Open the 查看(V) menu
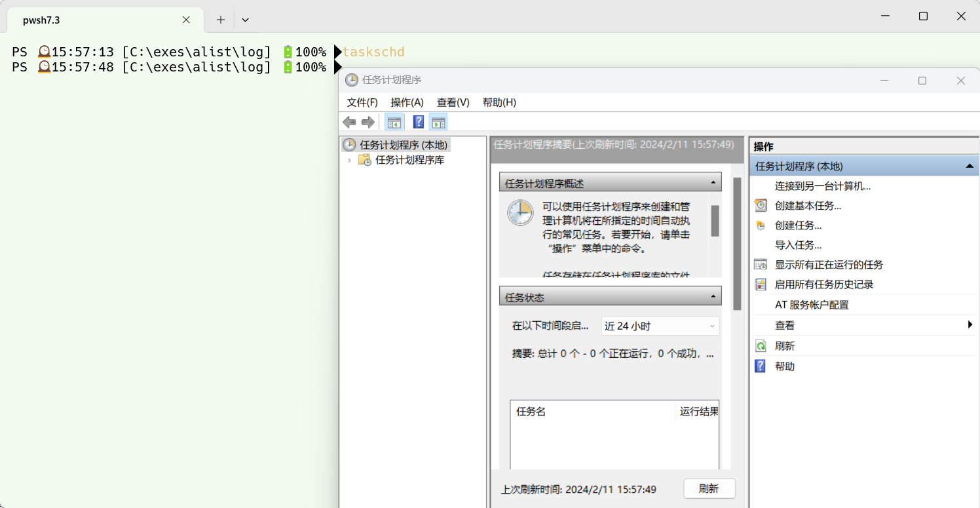Image resolution: width=980 pixels, height=508 pixels. [453, 102]
